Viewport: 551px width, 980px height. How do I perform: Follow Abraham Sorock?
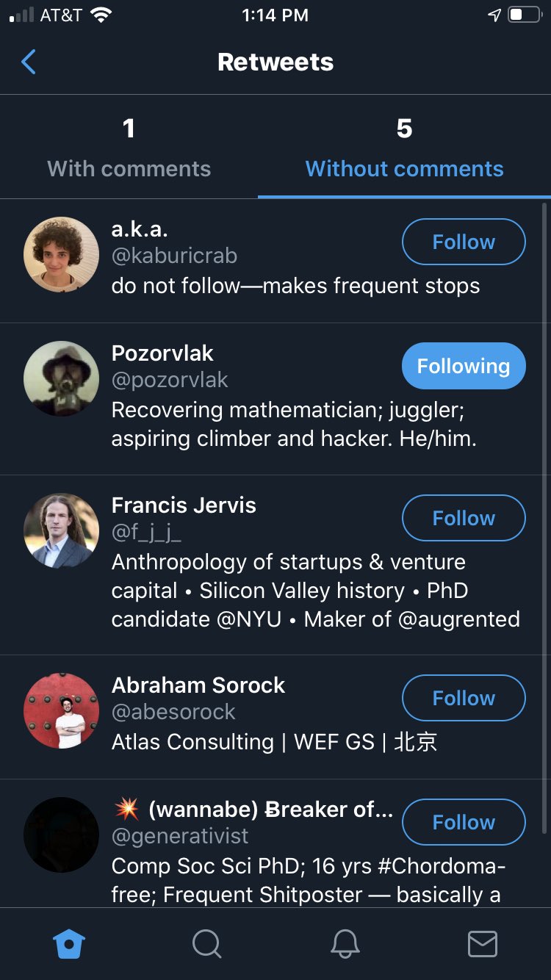[464, 697]
